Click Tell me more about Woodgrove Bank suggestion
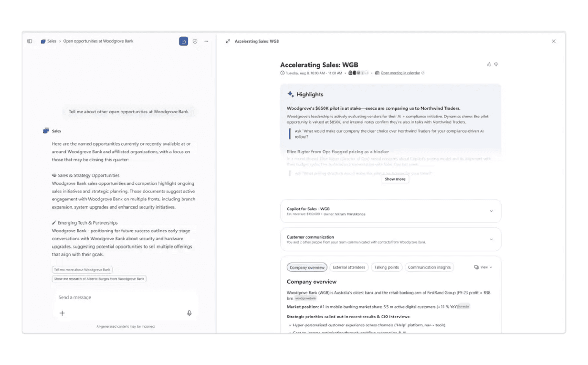Screen dimensions: 588x365 [x=82, y=269]
